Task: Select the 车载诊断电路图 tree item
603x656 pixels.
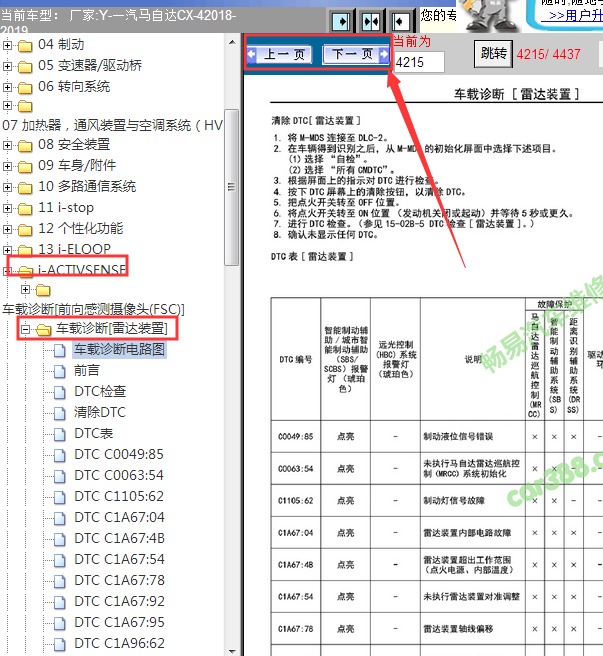Action: (120, 349)
